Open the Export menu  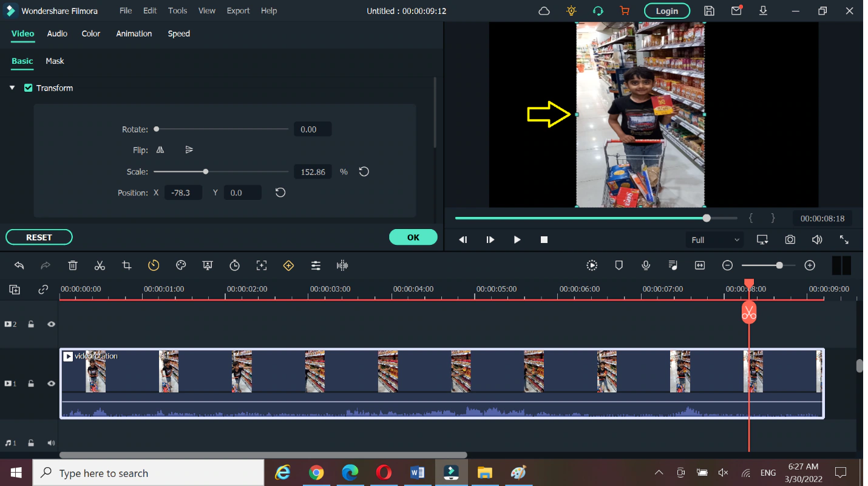click(x=238, y=11)
